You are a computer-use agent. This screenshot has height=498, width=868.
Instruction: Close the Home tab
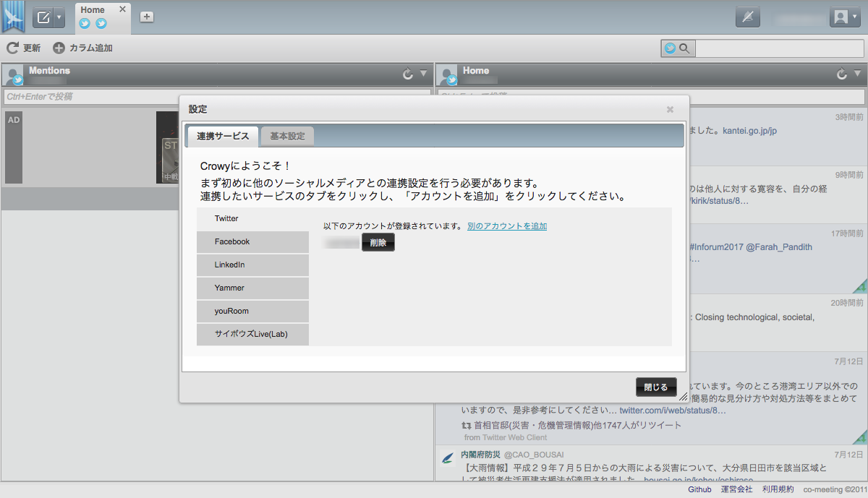coord(122,9)
